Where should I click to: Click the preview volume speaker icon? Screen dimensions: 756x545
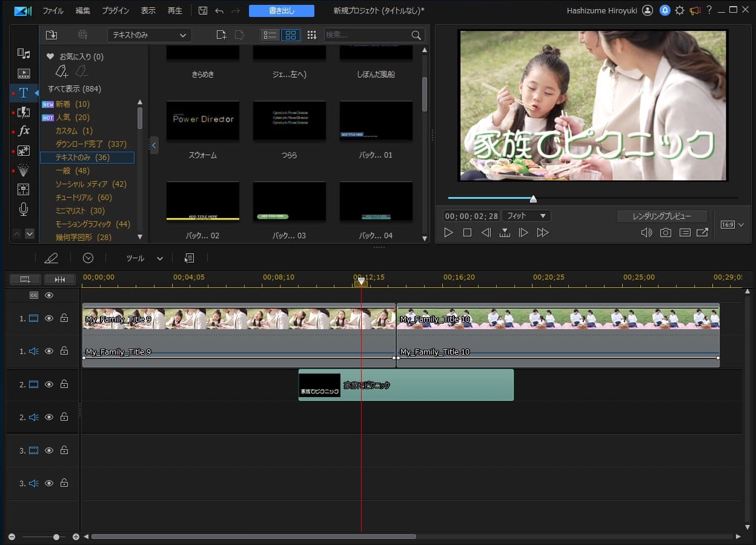coord(646,233)
